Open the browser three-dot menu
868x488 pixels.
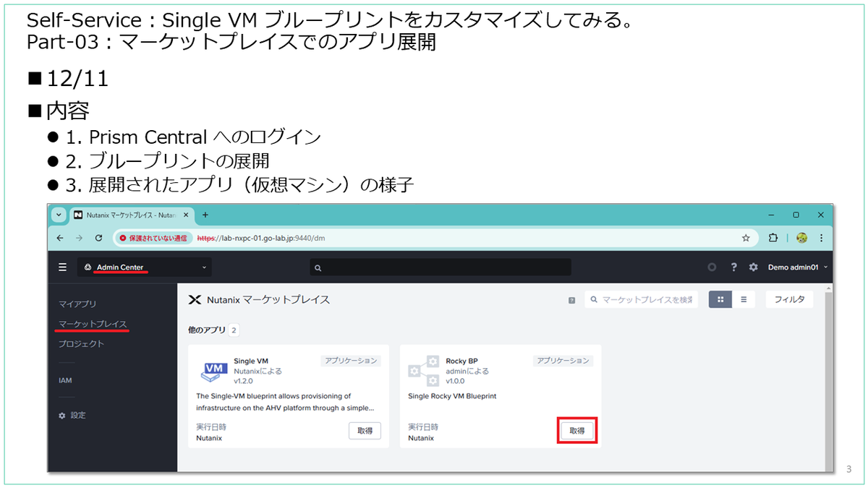pyautogui.click(x=821, y=237)
